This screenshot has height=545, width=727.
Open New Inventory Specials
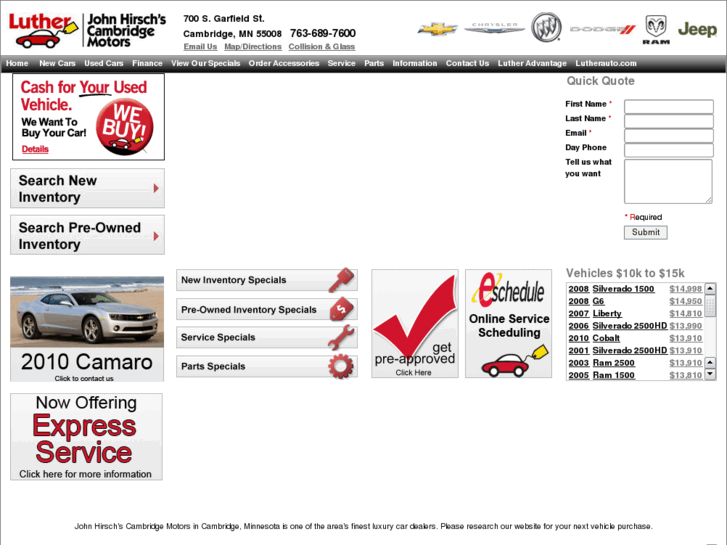coord(267,280)
